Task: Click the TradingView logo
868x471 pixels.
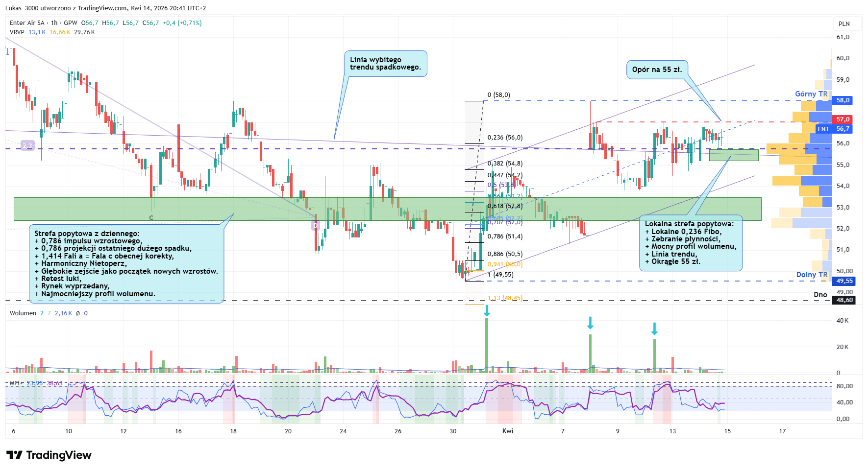Action: tap(49, 455)
